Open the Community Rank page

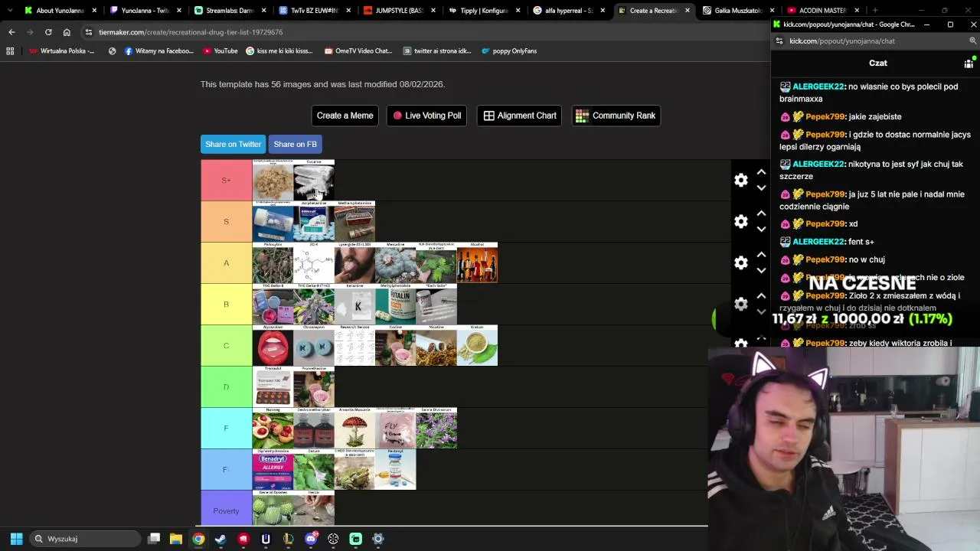click(x=616, y=116)
